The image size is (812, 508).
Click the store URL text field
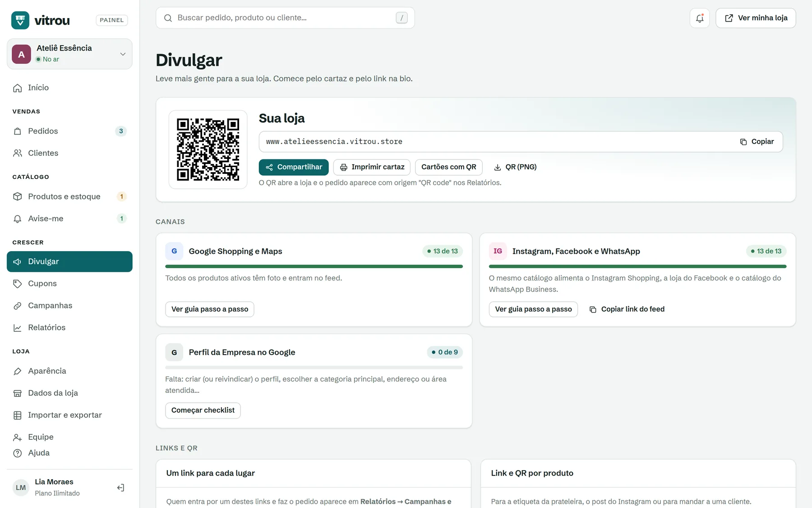521,142
